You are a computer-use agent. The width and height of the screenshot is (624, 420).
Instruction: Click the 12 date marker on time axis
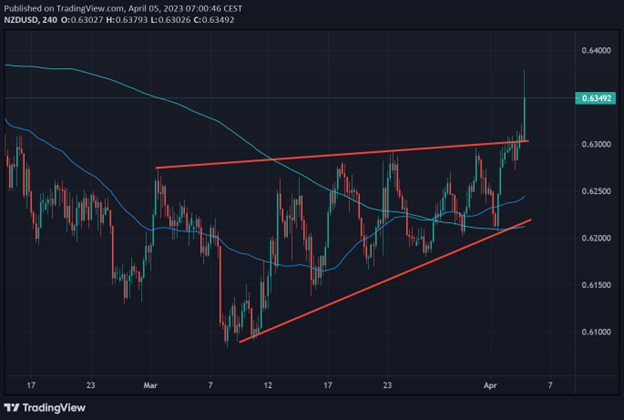tap(267, 383)
